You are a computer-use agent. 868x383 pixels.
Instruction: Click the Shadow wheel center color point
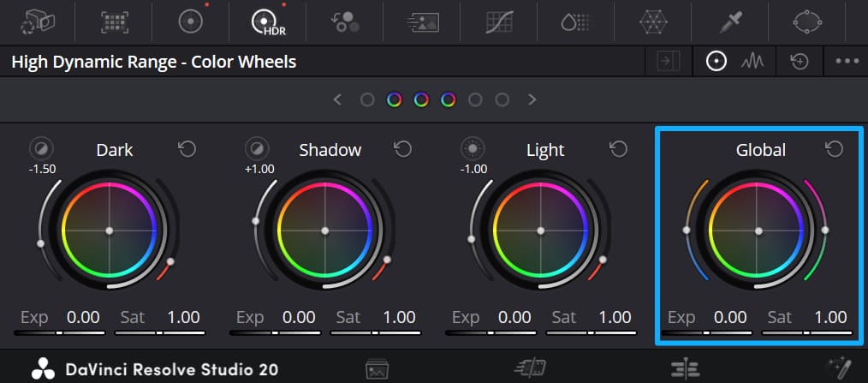(x=325, y=230)
